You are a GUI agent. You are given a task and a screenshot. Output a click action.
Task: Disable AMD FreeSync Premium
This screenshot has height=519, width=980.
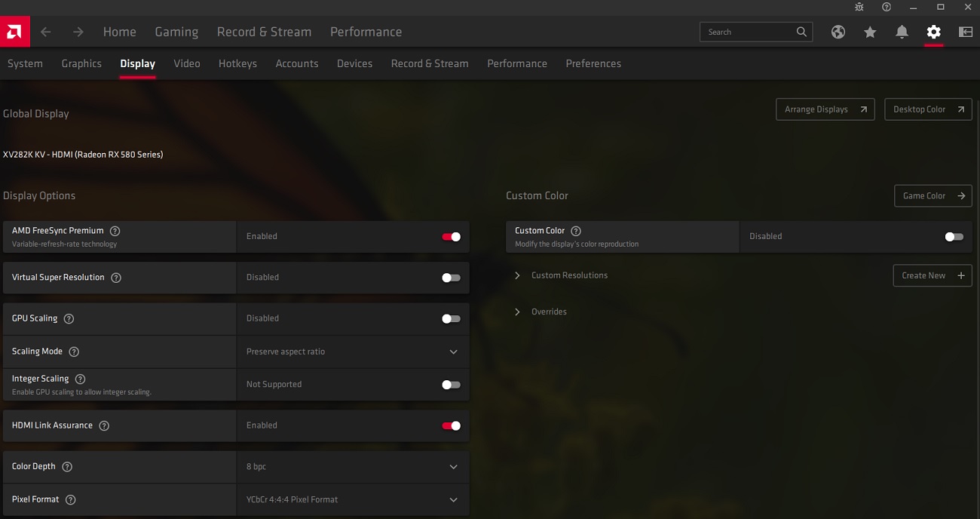coord(451,237)
